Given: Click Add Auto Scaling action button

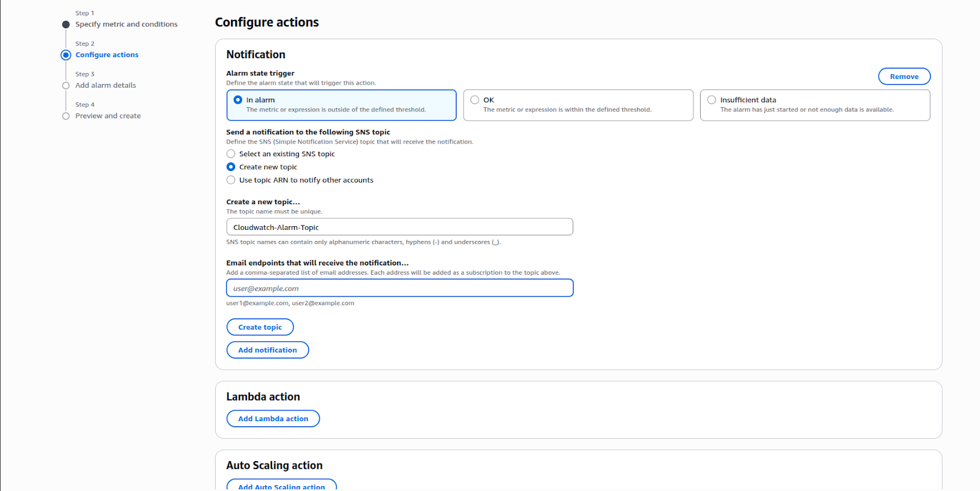Looking at the screenshot, I should 282,485.
